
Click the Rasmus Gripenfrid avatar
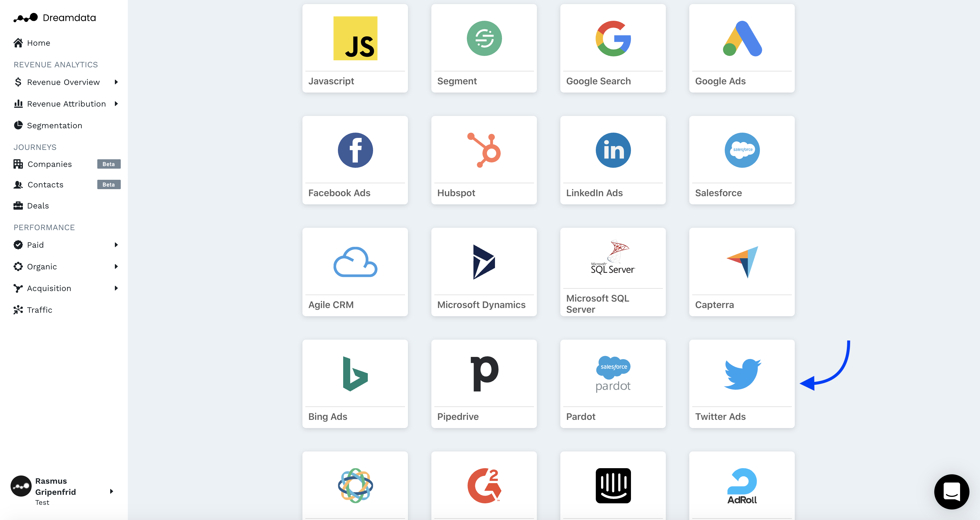21,486
